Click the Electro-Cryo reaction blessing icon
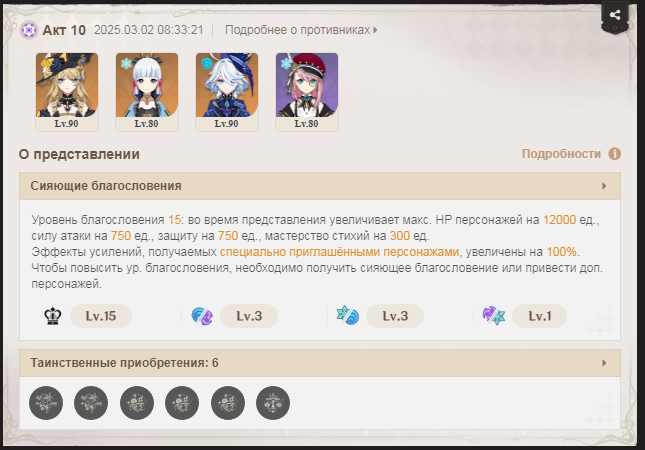645x450 pixels. pyautogui.click(x=494, y=316)
